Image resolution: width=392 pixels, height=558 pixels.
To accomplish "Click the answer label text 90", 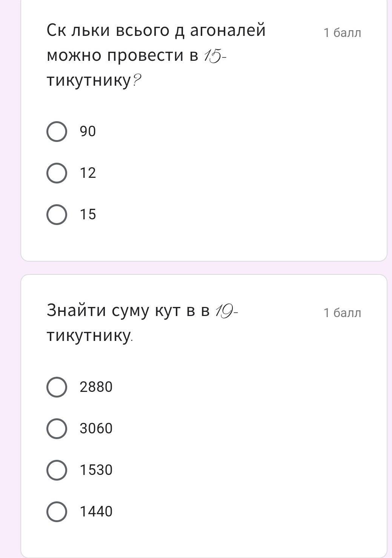I will 88,131.
